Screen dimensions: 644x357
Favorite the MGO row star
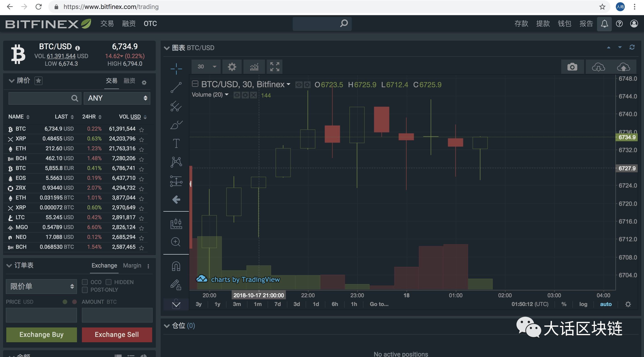coord(141,228)
